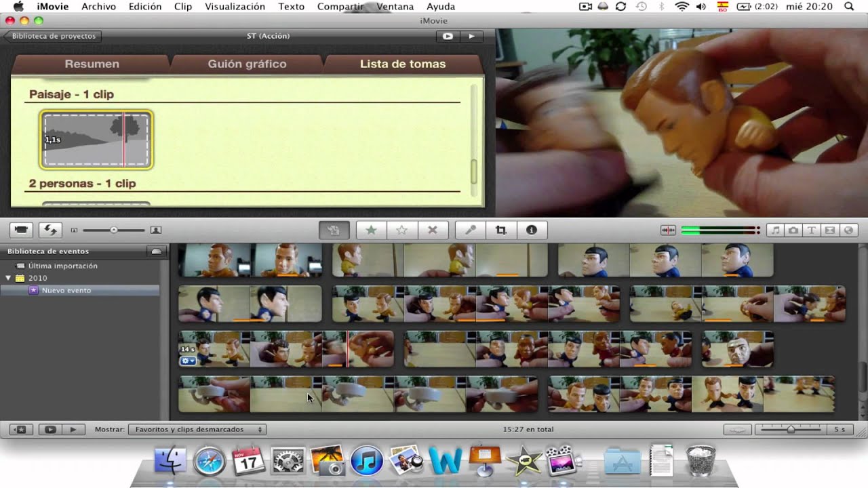The height and width of the screenshot is (488, 868).
Task: Open Time Machine menu bar icon
Action: [x=641, y=7]
